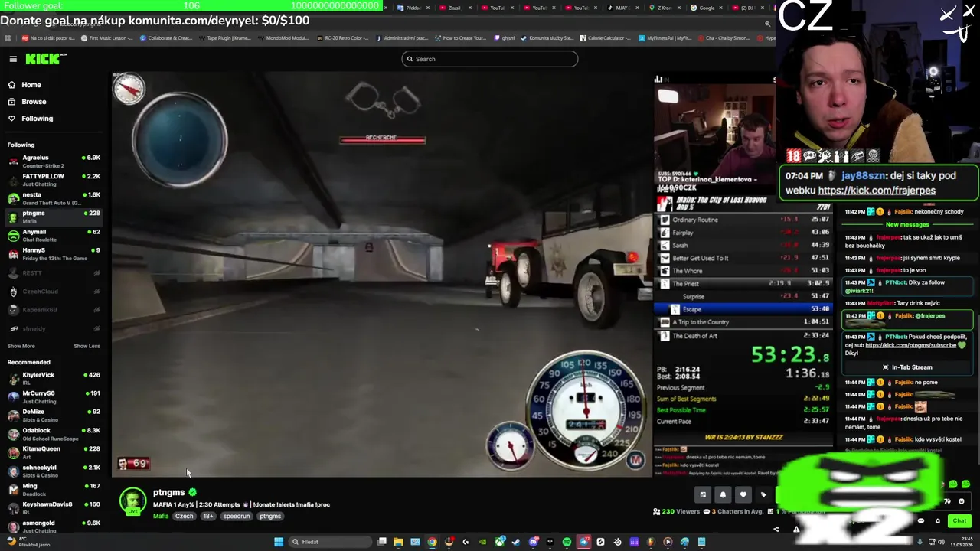Click the chat translate icon

tap(947, 501)
